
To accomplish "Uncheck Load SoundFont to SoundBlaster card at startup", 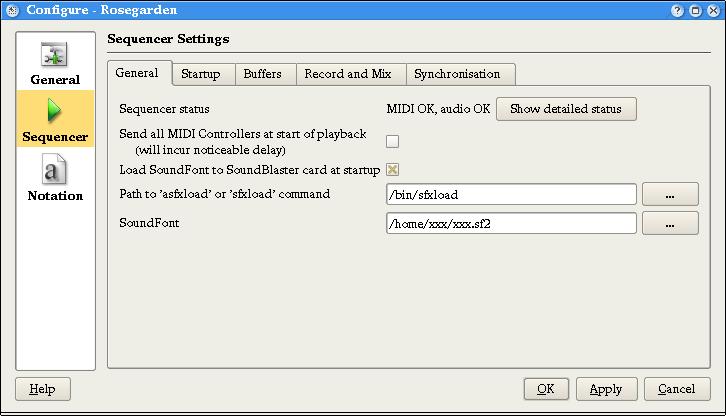I will click(392, 170).
